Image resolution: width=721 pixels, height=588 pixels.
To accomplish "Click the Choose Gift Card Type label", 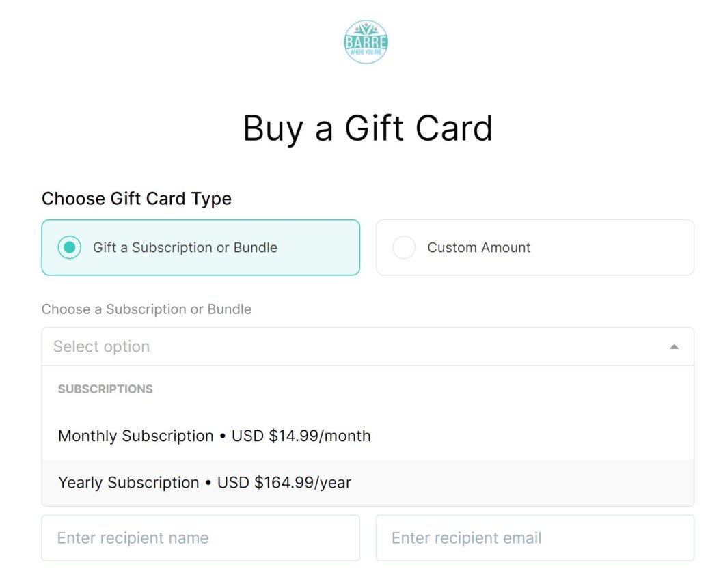I will (137, 199).
